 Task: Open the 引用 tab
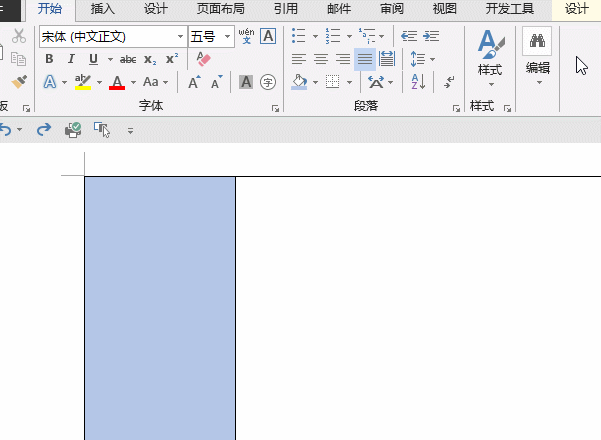286,8
